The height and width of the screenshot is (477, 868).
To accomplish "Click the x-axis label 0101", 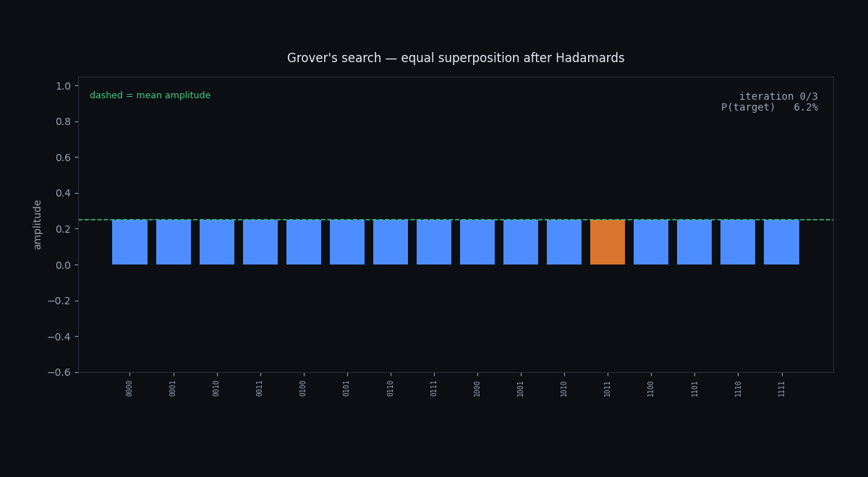I will click(x=347, y=388).
